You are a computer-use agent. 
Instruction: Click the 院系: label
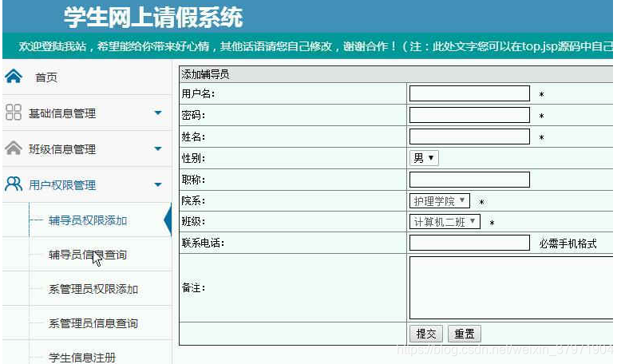pos(193,201)
